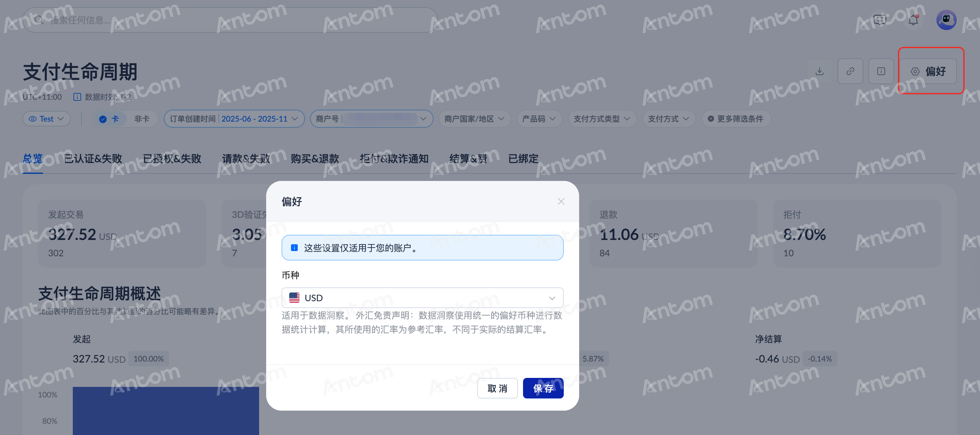This screenshot has width=980, height=435.
Task: Open the USD currency dropdown
Action: [422, 298]
